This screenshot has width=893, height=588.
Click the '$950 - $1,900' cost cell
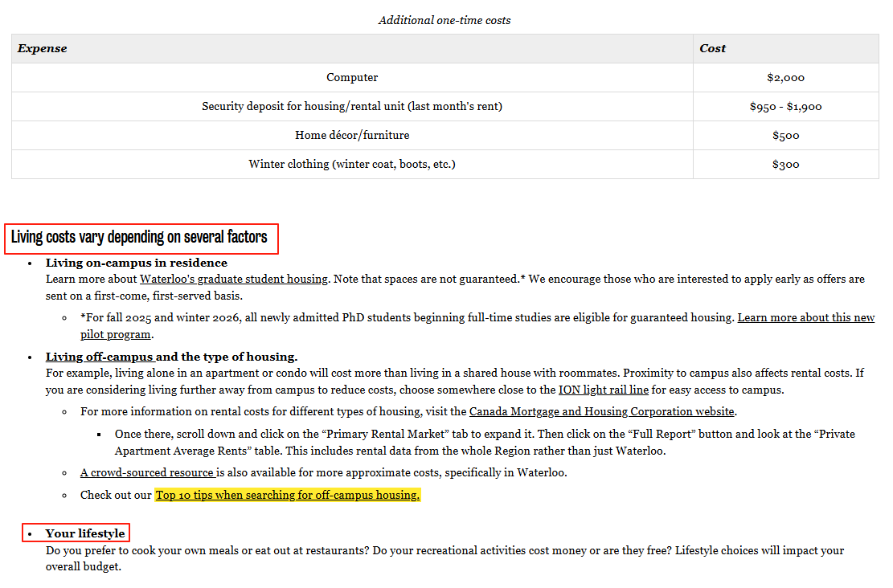point(785,106)
